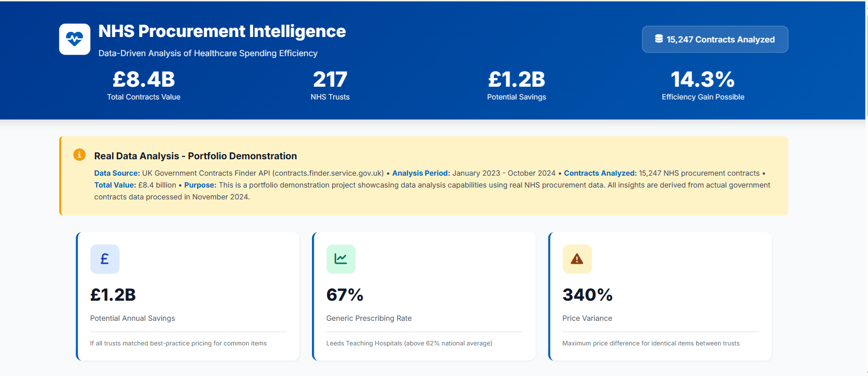
Task: Click the 217 NHS Trusts statistic
Action: (x=330, y=85)
